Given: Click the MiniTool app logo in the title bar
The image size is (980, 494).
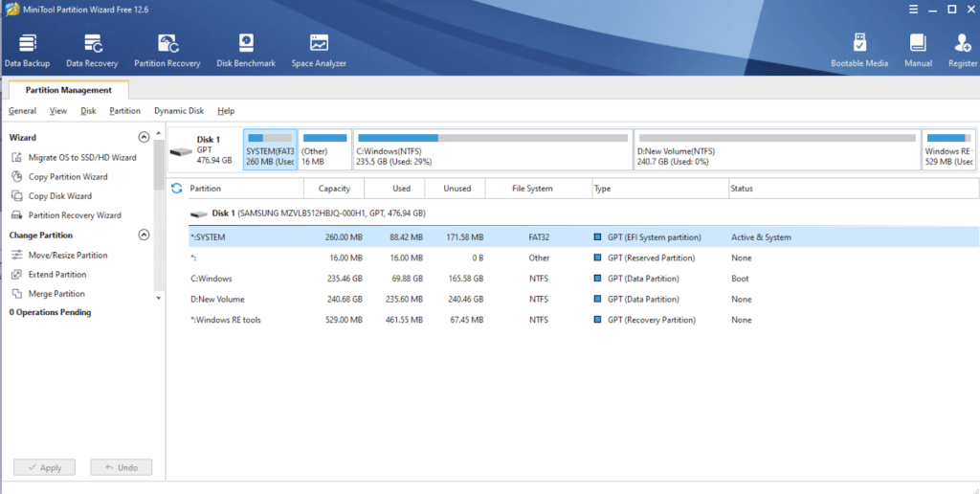Looking at the screenshot, I should coord(11,10).
